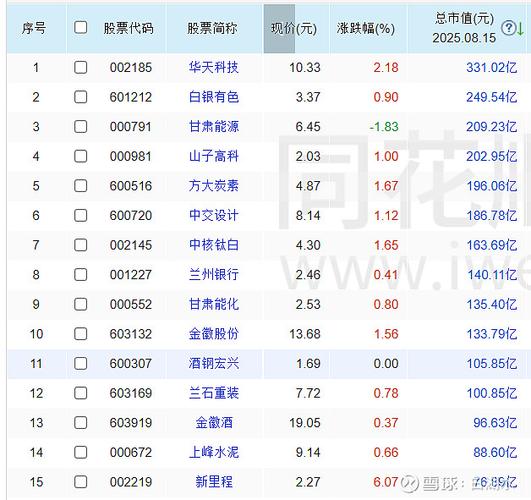The image size is (531, 500).
Task: Click the market cap value 209.23亿
Action: coord(492,127)
